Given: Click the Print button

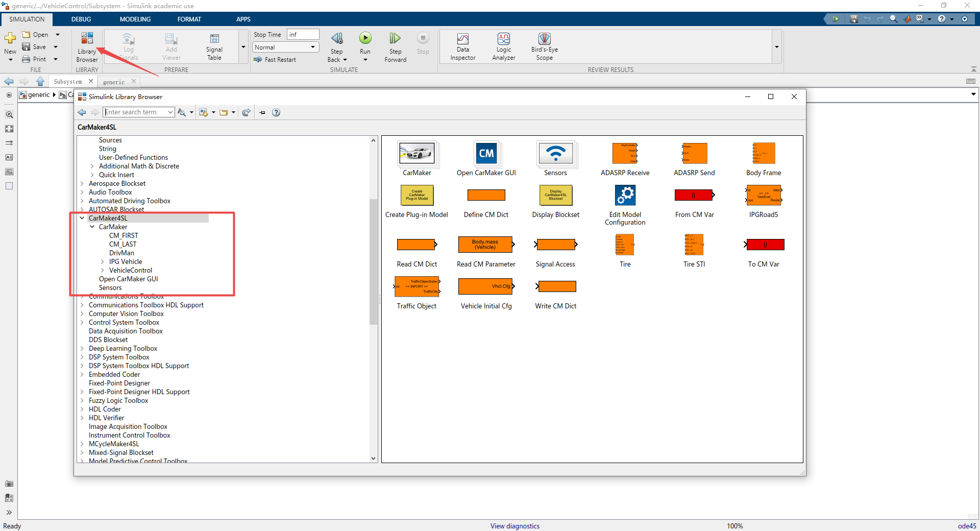Looking at the screenshot, I should (x=34, y=59).
